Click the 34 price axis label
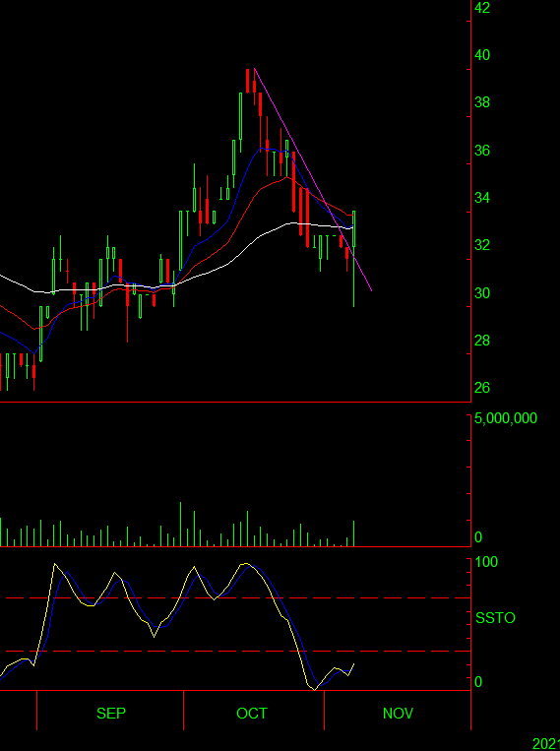This screenshot has width=560, height=751. click(482, 197)
